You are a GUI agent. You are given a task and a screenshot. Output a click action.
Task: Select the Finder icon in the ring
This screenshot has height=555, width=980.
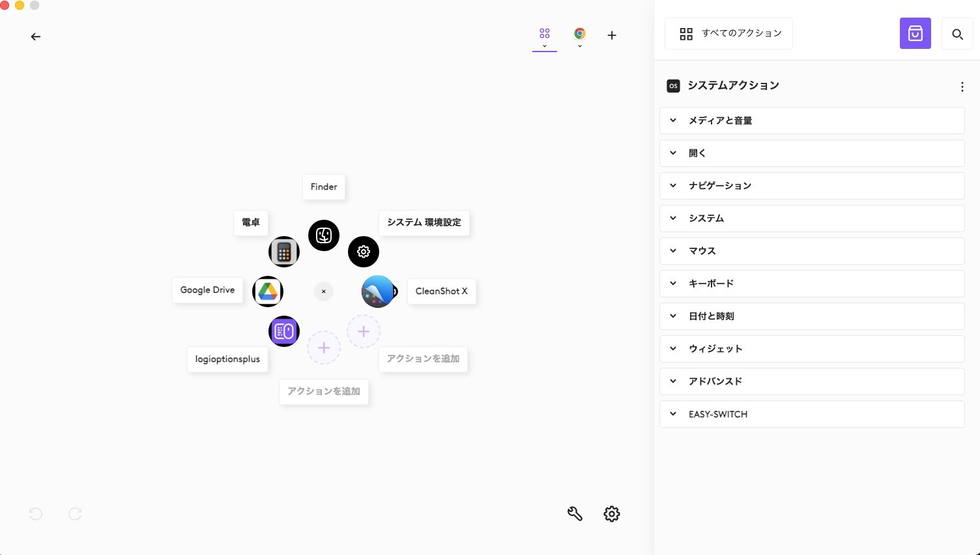point(324,235)
